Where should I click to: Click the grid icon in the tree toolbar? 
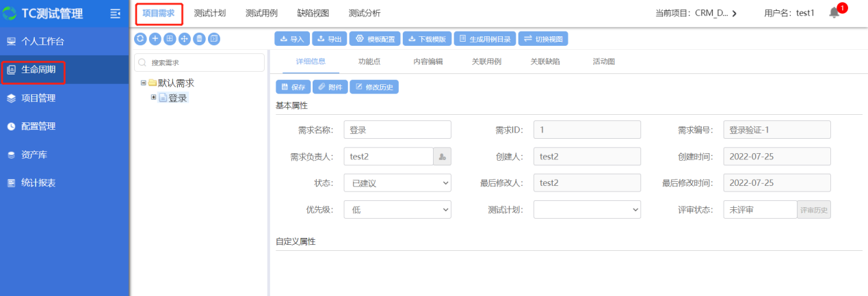click(170, 39)
